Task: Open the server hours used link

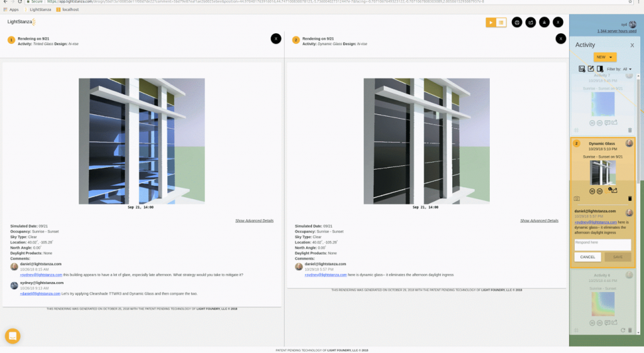Action: (616, 31)
